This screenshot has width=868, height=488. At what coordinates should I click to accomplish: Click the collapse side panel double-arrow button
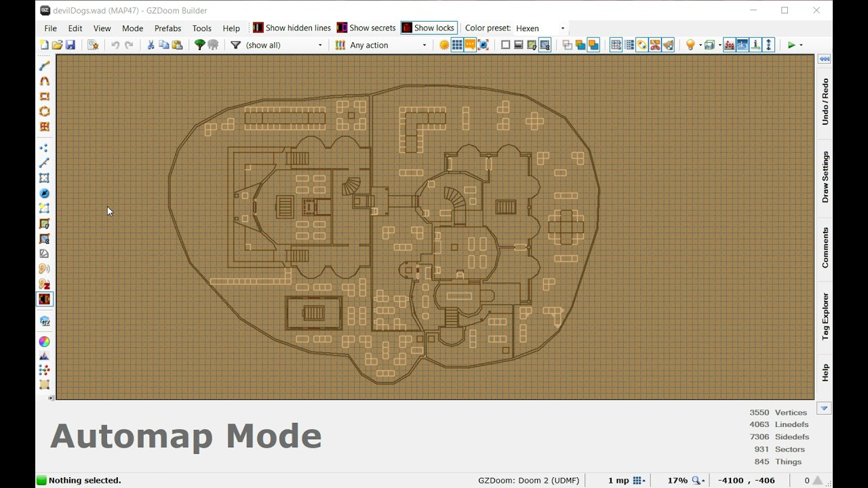click(x=824, y=59)
